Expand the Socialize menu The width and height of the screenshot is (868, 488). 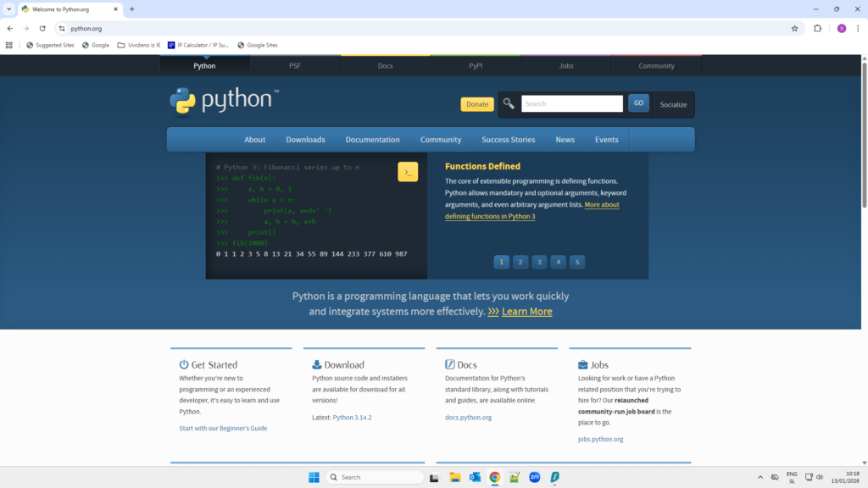click(x=673, y=104)
